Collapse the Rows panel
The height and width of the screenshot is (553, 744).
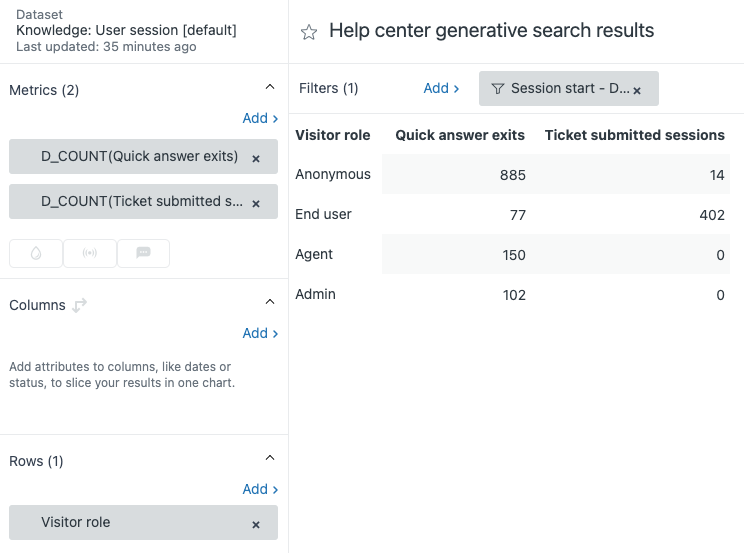coord(269,458)
